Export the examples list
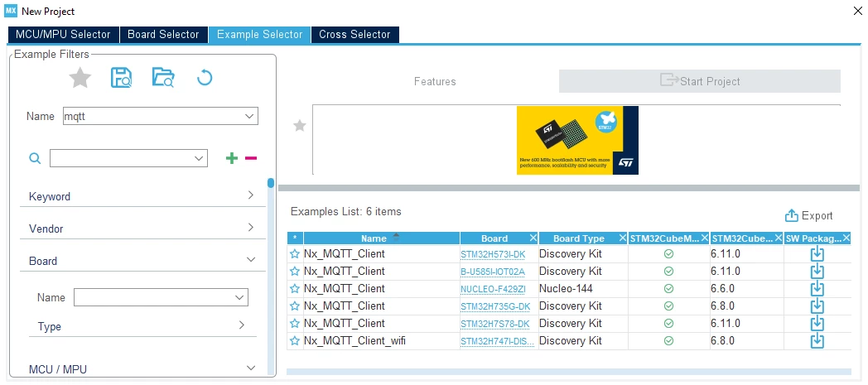The width and height of the screenshot is (868, 385). click(x=808, y=216)
